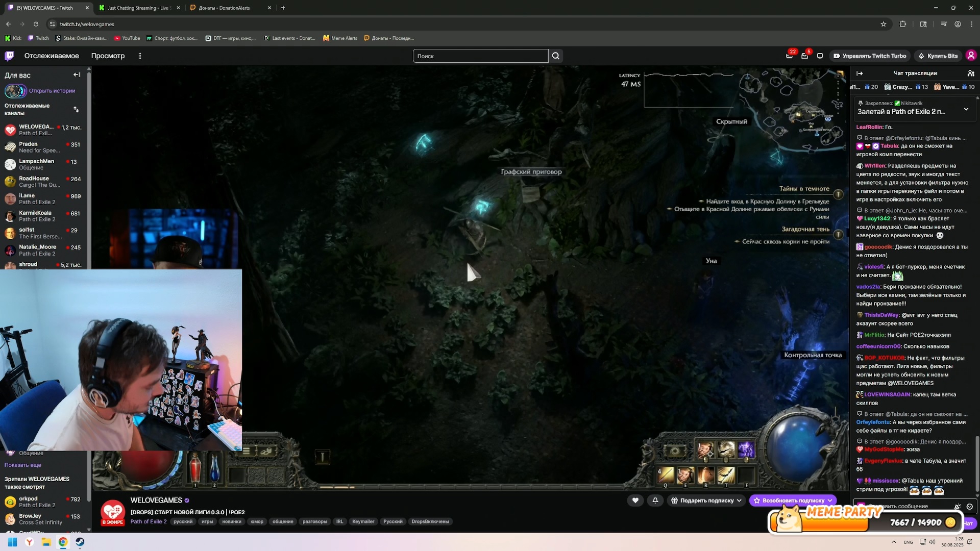Toggle the follow heart button
This screenshot has width=980, height=551.
pos(635,500)
